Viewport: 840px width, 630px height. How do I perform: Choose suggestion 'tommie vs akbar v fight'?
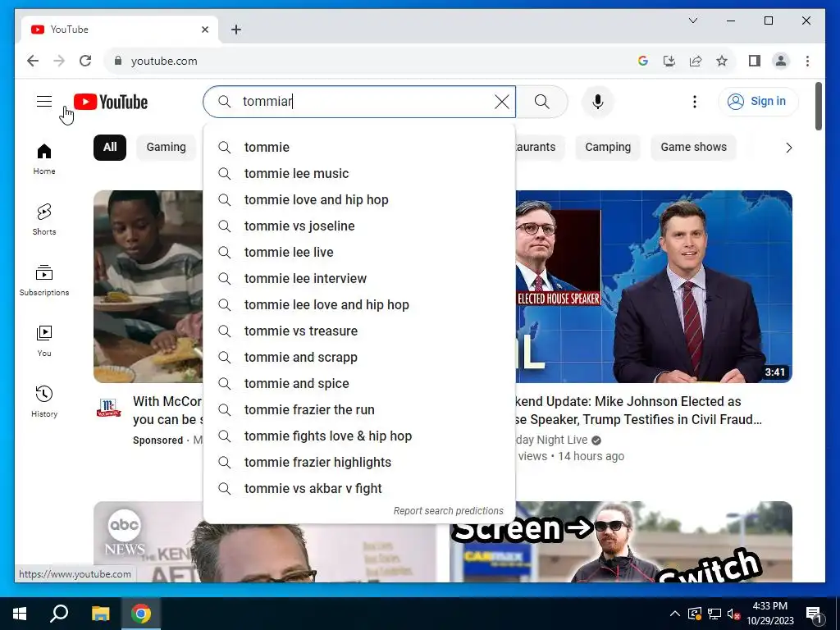point(359,489)
